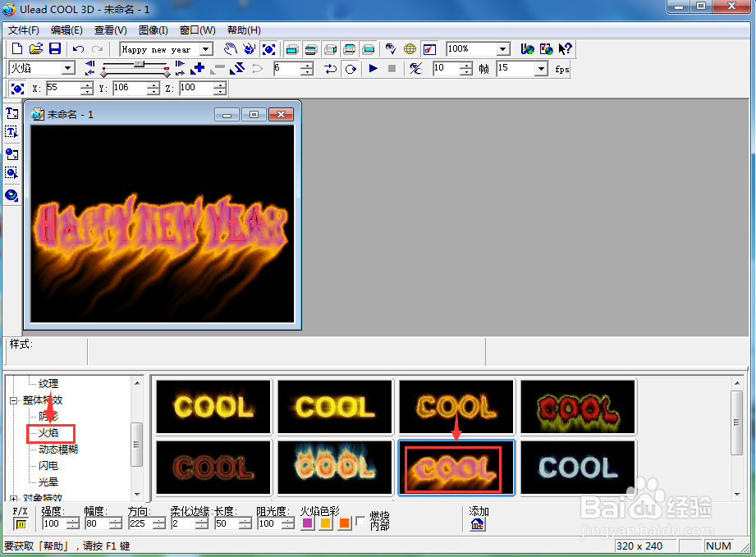The height and width of the screenshot is (557, 756).
Task: Toggle loop mode on the animation toolbar
Action: (x=351, y=69)
